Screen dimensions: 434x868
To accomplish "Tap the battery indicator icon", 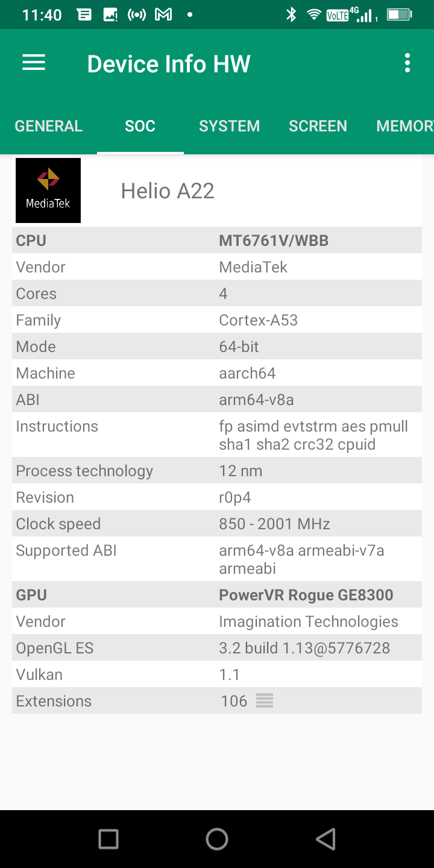I will click(x=398, y=15).
